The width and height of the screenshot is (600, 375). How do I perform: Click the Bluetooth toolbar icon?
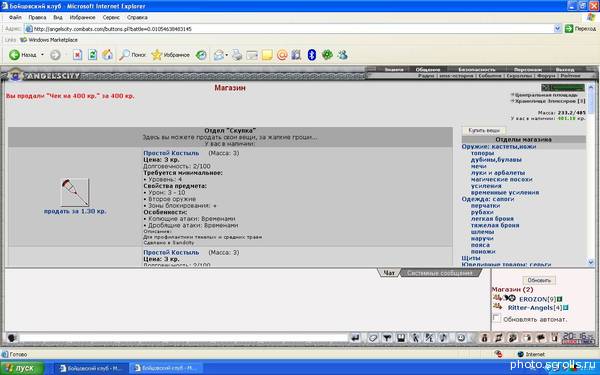tap(311, 55)
